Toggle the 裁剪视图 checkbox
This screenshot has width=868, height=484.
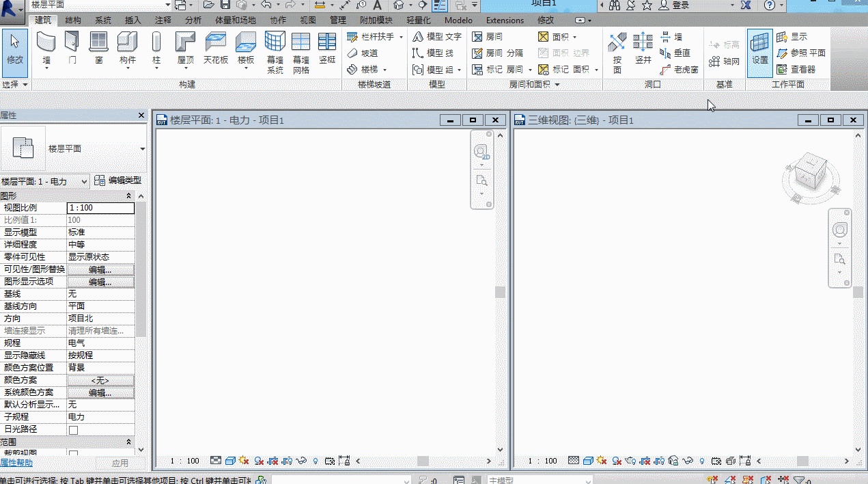tap(73, 453)
